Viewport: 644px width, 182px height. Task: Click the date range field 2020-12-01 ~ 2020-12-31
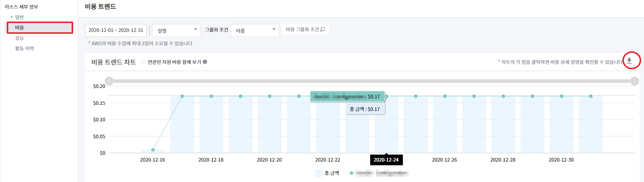pos(116,31)
